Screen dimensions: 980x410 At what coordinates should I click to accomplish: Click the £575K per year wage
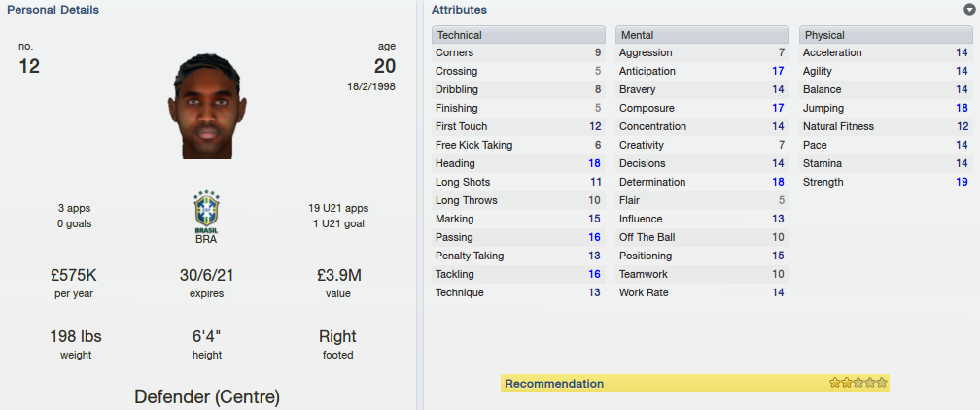click(x=74, y=275)
